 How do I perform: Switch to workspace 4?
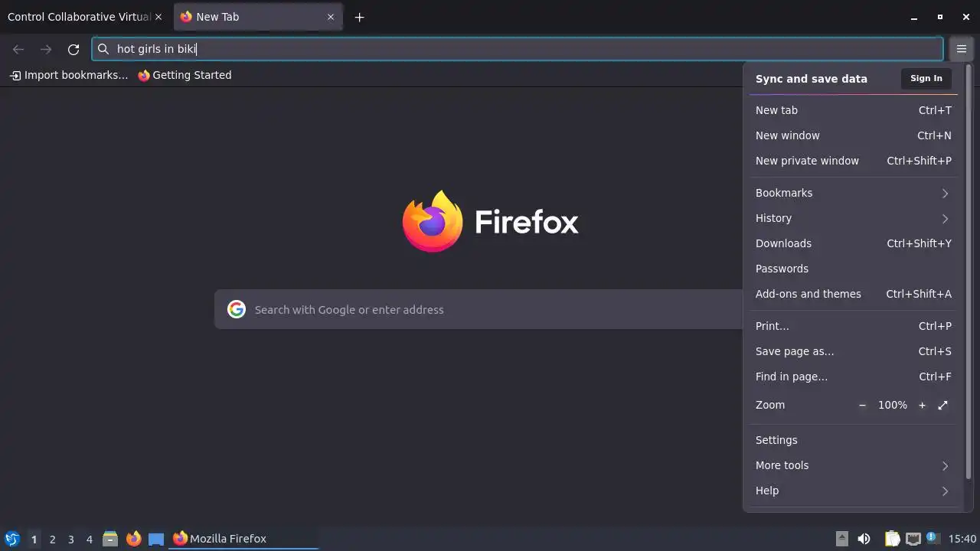(90, 540)
